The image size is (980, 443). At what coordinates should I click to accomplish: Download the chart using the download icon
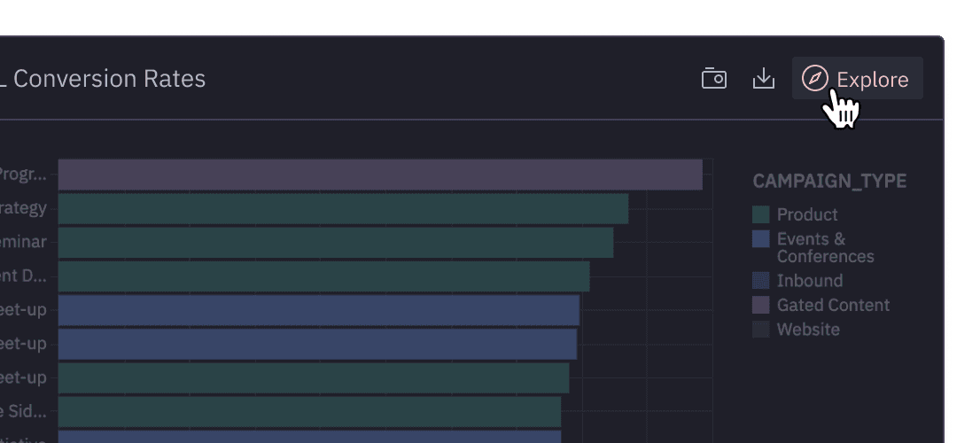763,79
